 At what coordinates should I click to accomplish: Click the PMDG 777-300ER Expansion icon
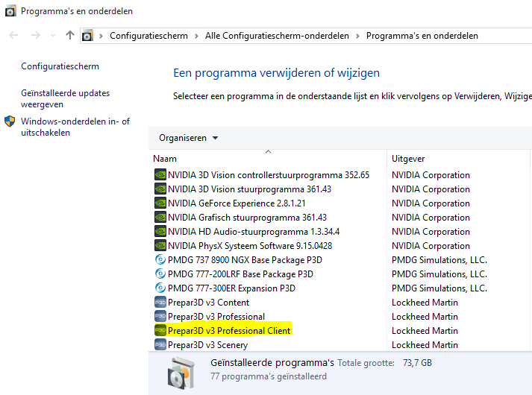160,288
